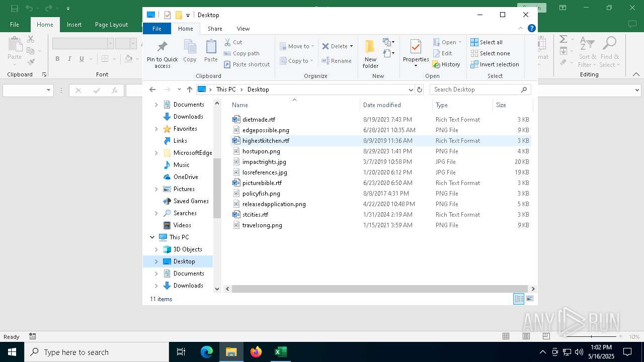This screenshot has width=644, height=362.
Task: Go back in Explorer navigation
Action: 152,89
